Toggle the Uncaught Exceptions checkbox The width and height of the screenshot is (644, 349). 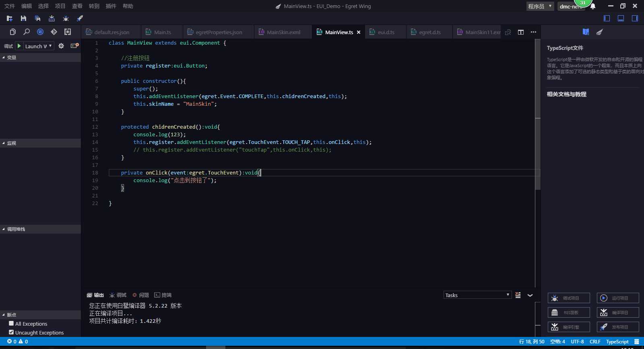pos(11,332)
